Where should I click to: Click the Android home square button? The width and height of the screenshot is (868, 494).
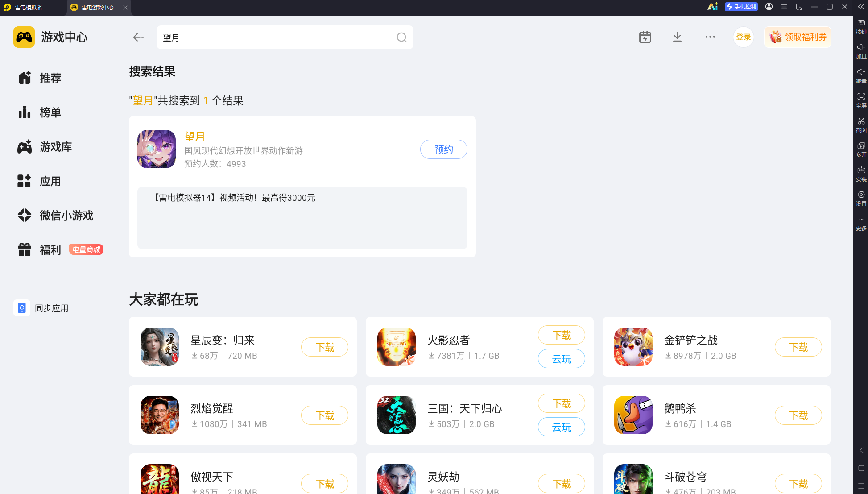coord(861,468)
